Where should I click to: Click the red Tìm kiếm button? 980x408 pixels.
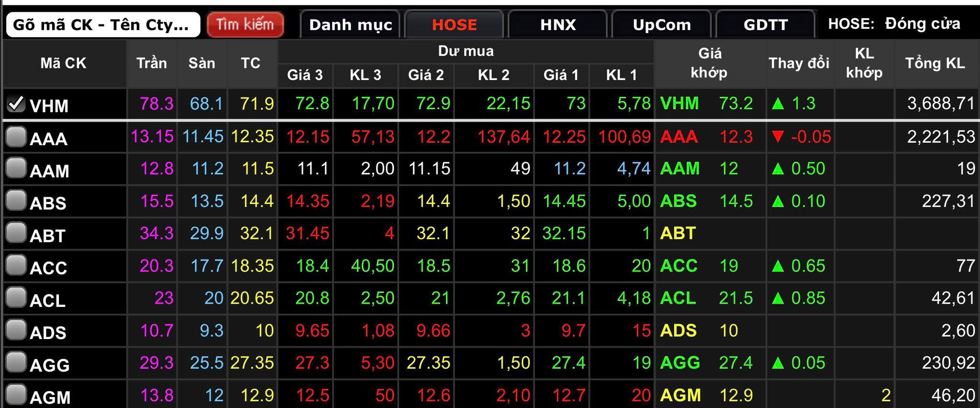pos(245,24)
